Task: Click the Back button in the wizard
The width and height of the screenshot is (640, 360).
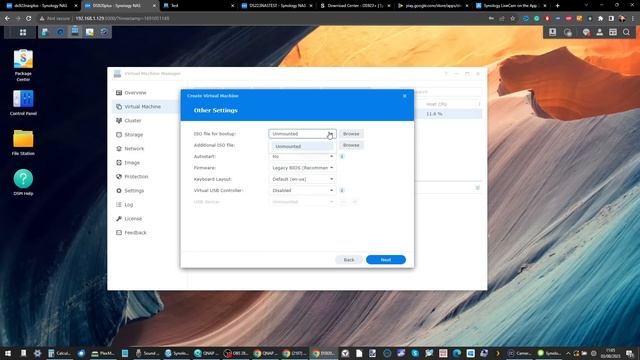Action: tap(349, 260)
